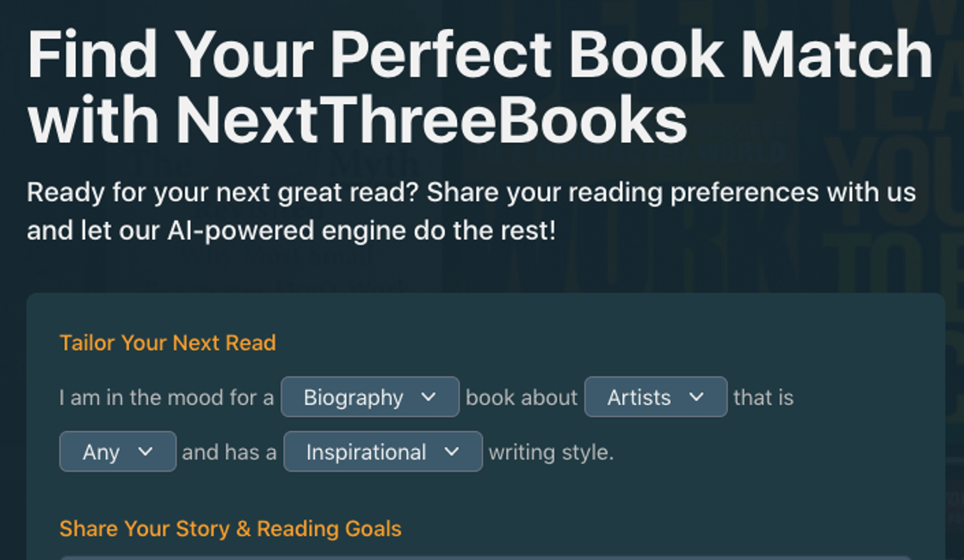The image size is (964, 560).
Task: Click the "Find Your Perfect Book Match" heading
Action: tap(479, 55)
